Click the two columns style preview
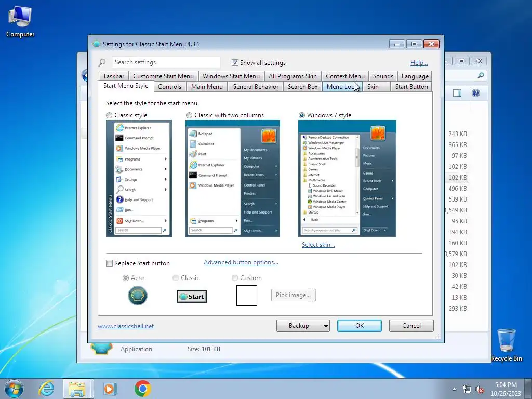Viewport: 532px width, 399px height. 233,179
